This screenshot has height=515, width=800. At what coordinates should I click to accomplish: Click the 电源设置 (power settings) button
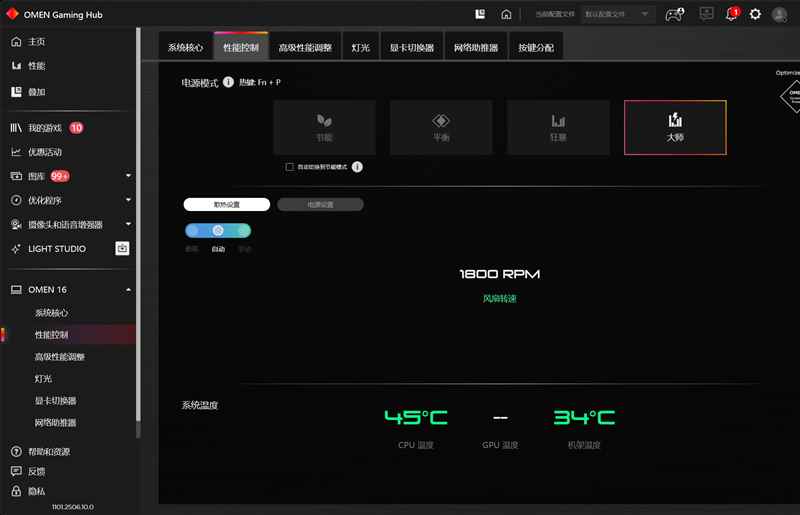tap(320, 204)
